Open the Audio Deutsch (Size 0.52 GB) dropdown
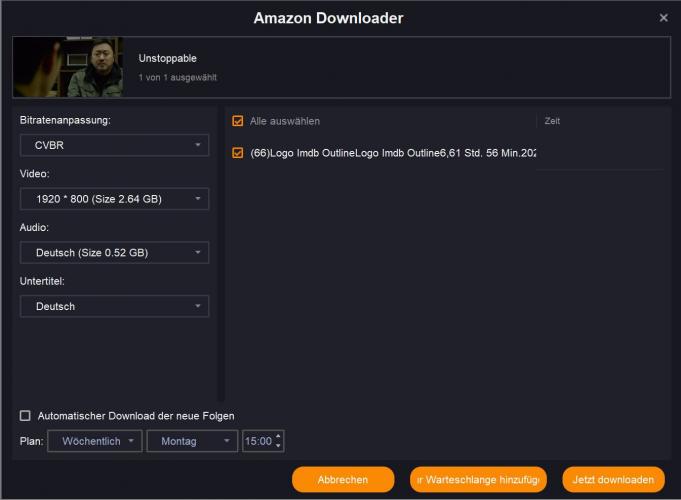Image resolution: width=681 pixels, height=500 pixels. pos(114,252)
